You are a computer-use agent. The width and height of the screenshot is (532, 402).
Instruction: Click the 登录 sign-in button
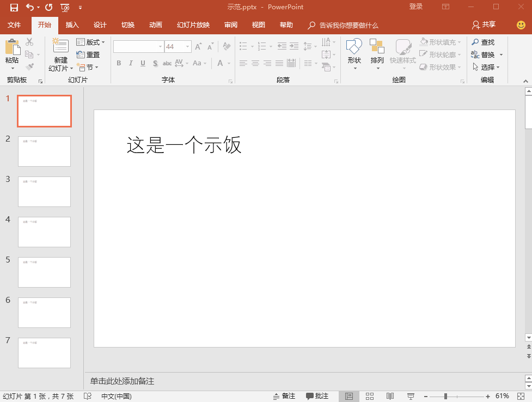tap(415, 7)
